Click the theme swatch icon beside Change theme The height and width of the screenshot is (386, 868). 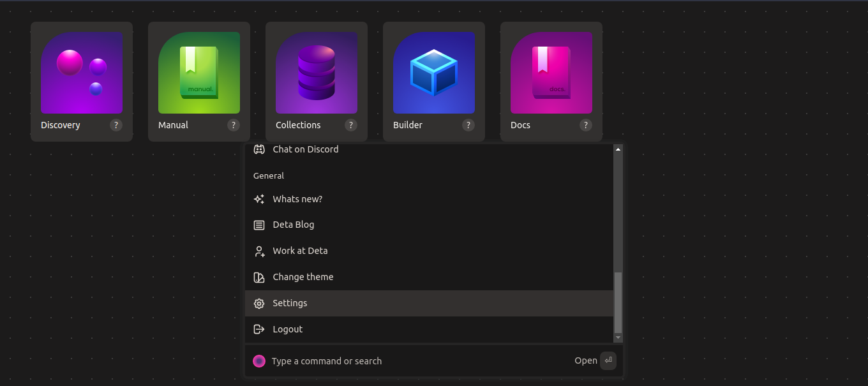click(259, 278)
